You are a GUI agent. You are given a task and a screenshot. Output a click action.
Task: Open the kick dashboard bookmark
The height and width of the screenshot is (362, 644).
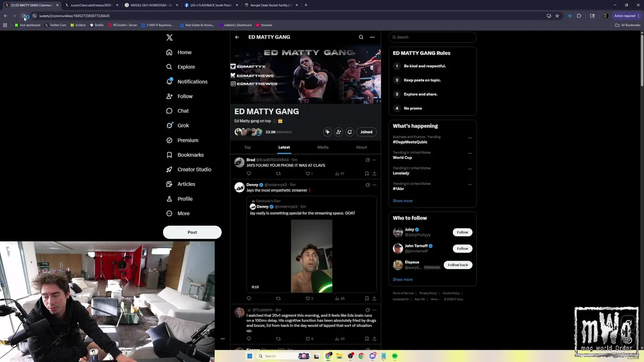tap(28, 25)
